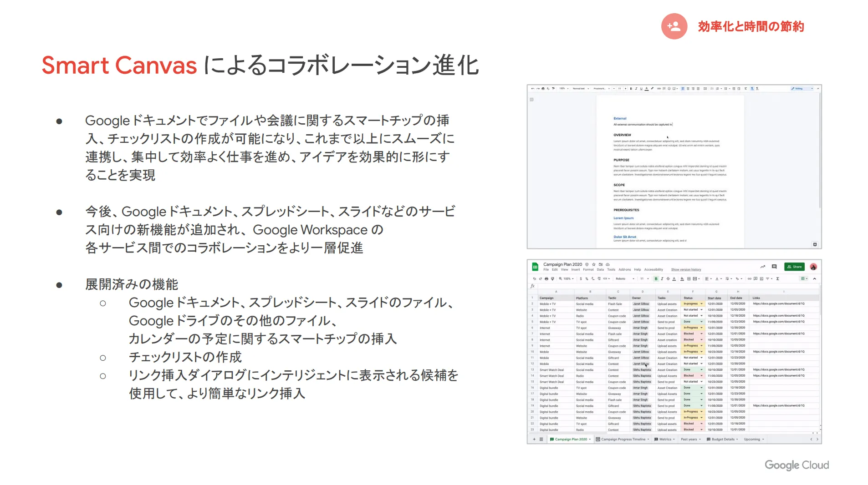Open the Status dropdown in row 2 In-progress
Viewport: 868px width, 485px height.
(701, 303)
